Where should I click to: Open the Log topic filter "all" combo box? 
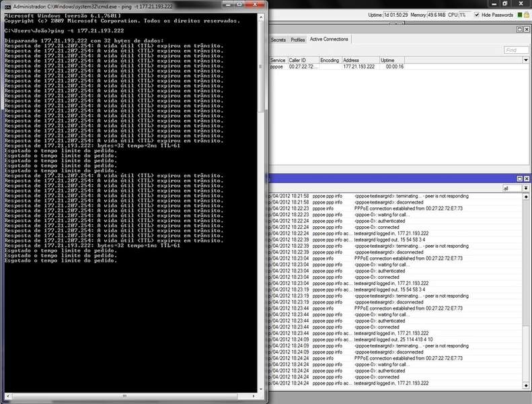(512, 189)
